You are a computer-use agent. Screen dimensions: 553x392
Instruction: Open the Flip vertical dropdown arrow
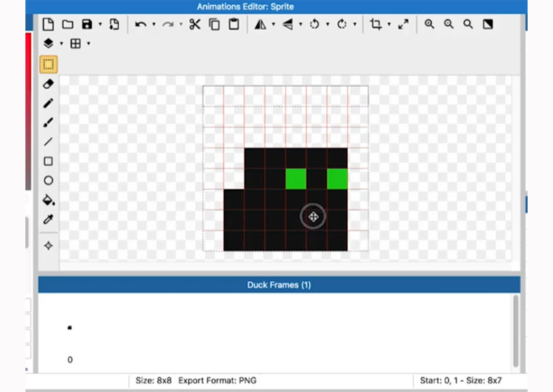tap(301, 25)
